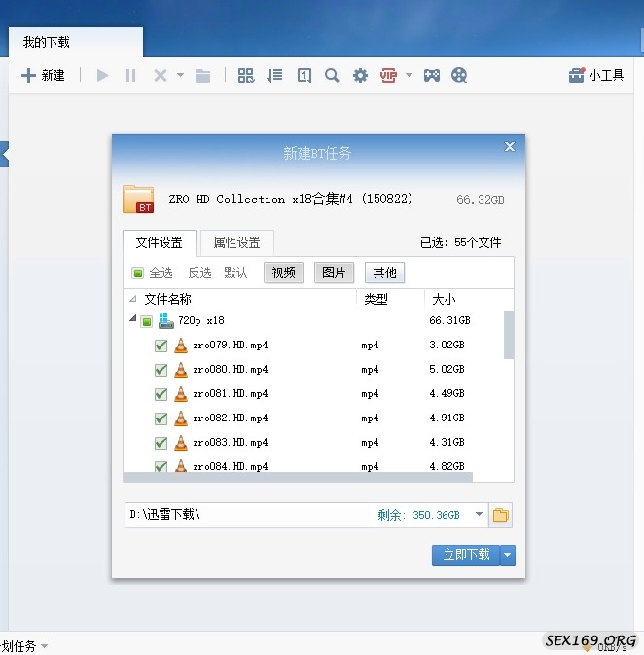644x655 pixels.
Task: Click the game controller icon
Action: pos(430,75)
